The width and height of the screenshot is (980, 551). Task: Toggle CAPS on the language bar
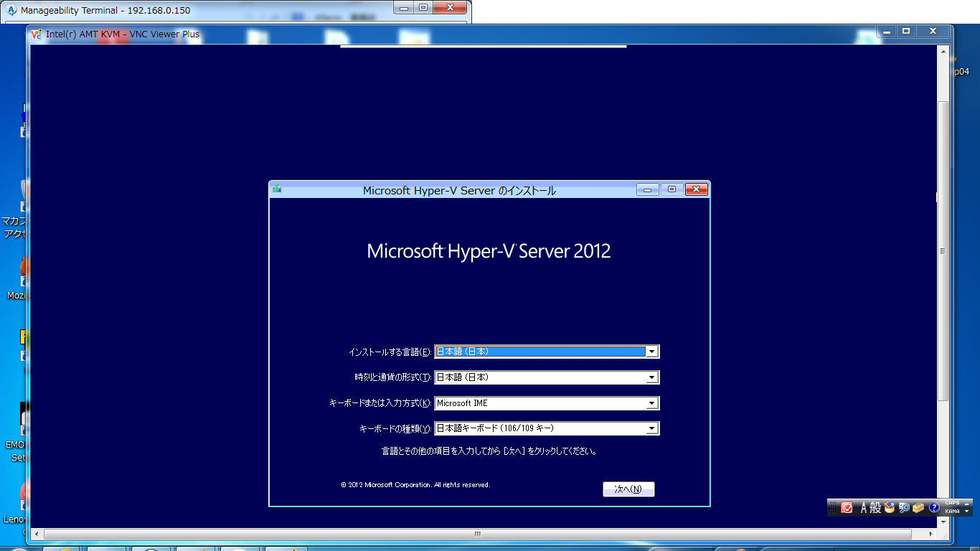coord(952,503)
